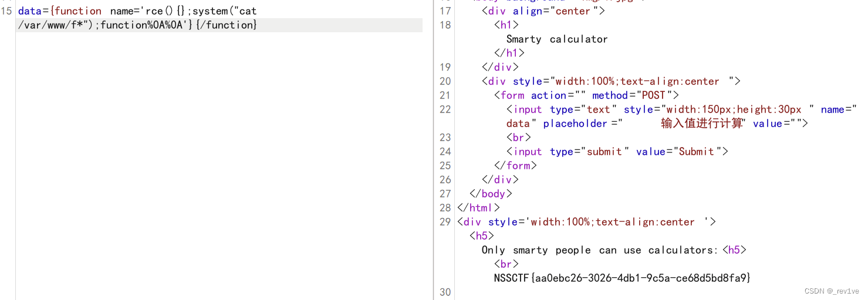This screenshot has height=300, width=868.
Task: Click response line number 21
Action: coord(445,96)
